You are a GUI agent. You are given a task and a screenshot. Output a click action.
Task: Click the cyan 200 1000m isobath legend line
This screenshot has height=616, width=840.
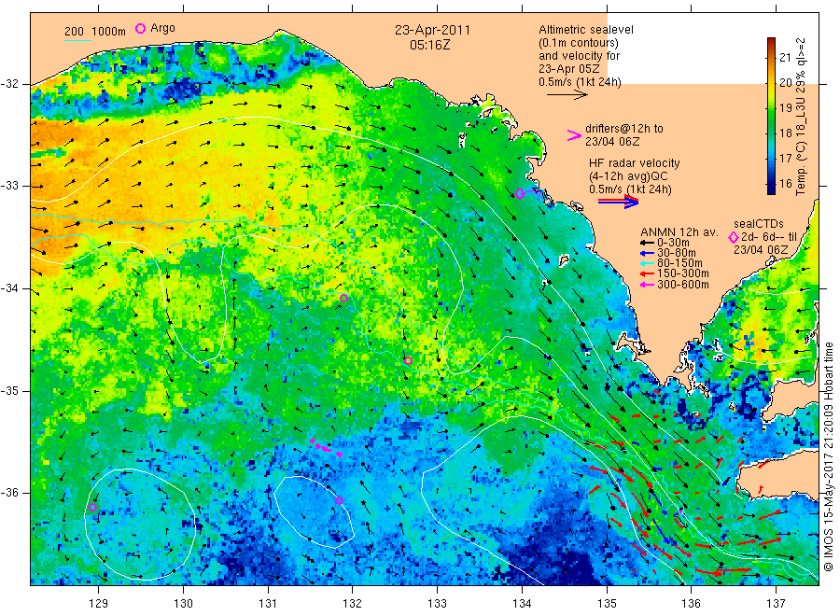(77, 39)
